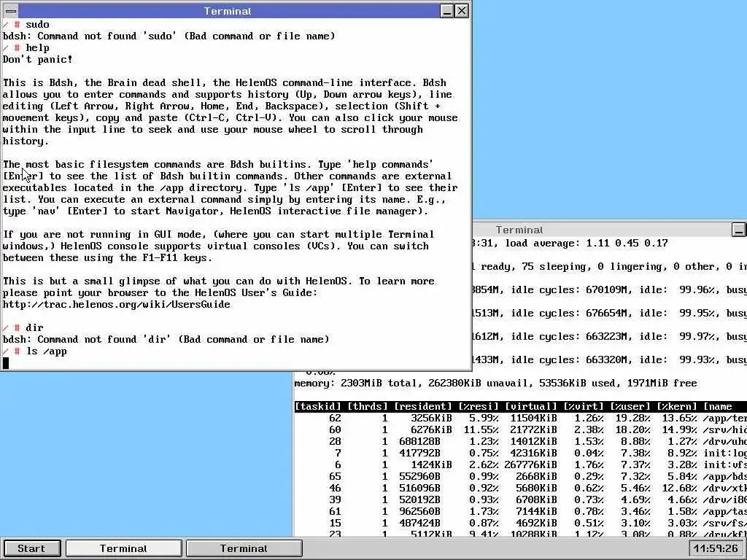Click the [%user] column header
This screenshot has width=747, height=560.
(x=630, y=407)
